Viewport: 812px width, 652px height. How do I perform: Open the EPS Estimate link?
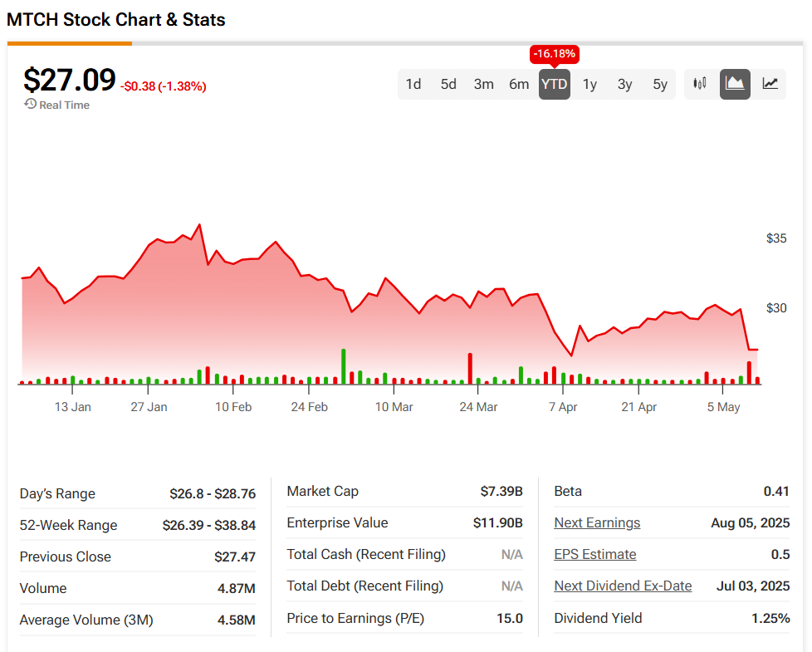[x=595, y=555]
